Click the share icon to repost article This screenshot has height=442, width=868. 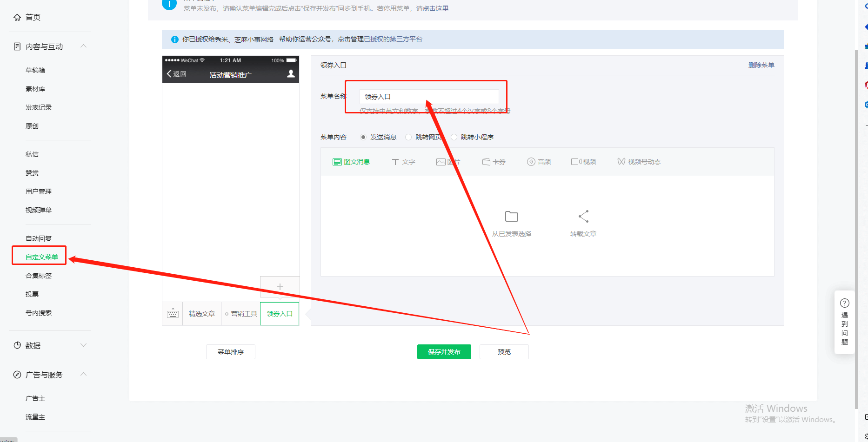tap(583, 217)
